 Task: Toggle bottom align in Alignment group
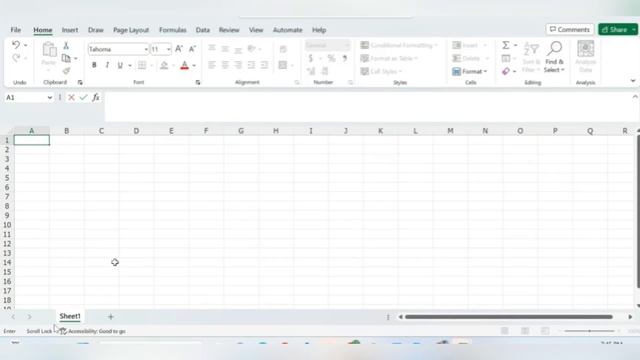click(x=238, y=49)
